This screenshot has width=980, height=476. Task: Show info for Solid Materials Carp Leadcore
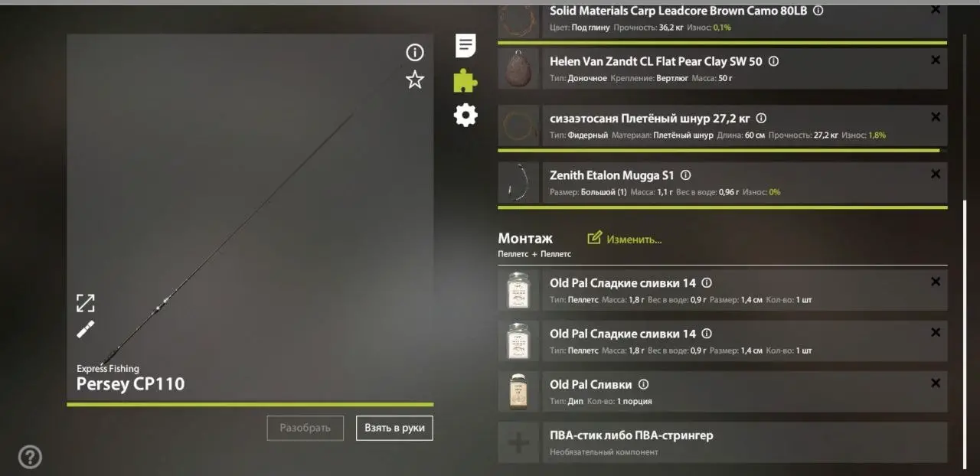click(818, 11)
